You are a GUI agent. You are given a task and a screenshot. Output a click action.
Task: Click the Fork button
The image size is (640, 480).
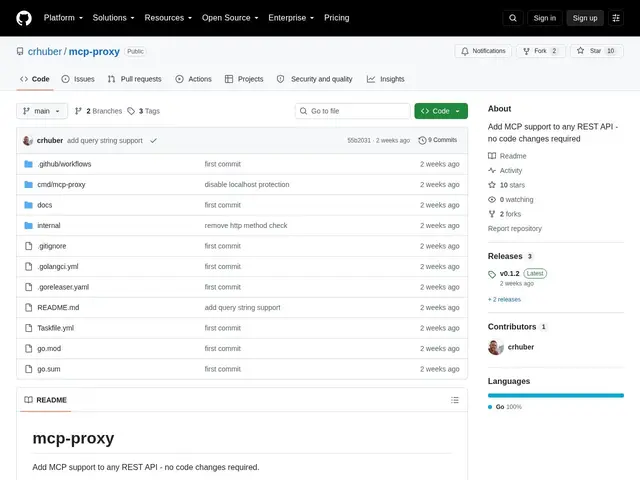click(x=540, y=51)
